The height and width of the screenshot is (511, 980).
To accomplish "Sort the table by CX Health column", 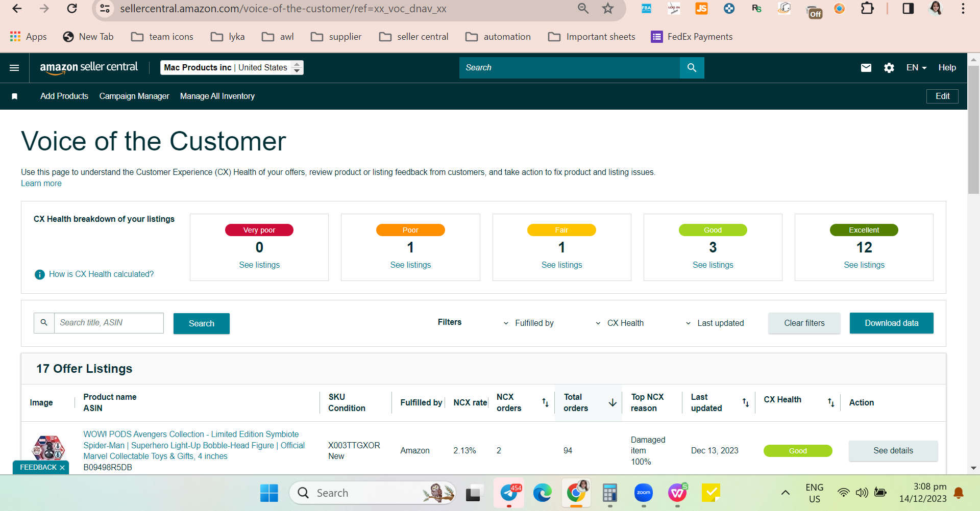I will click(831, 402).
